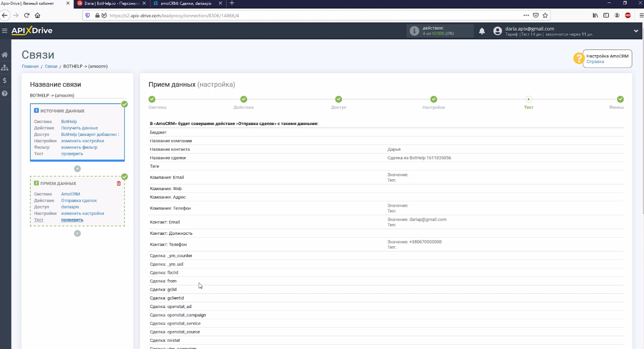Screen dimensions: 644x349
Task: Click the daria.apix@gmail.com account name
Action: click(529, 29)
